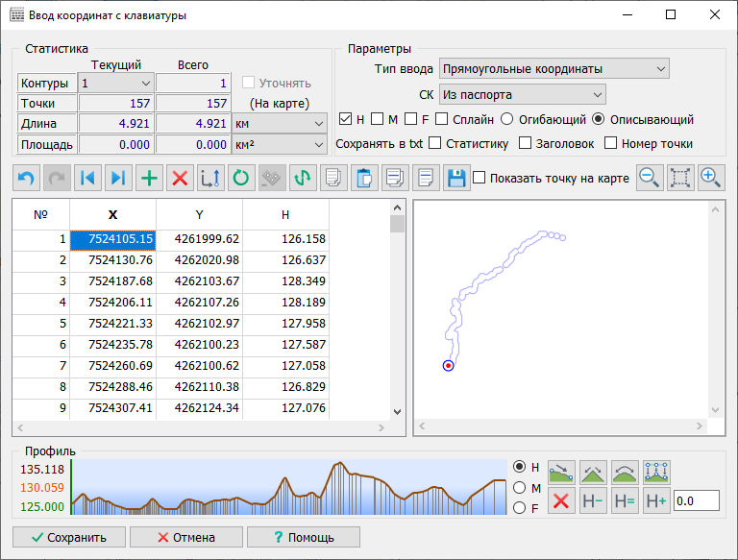Viewport: 738px width, 560px height.
Task: Click the Сохранить button
Action: point(67,537)
